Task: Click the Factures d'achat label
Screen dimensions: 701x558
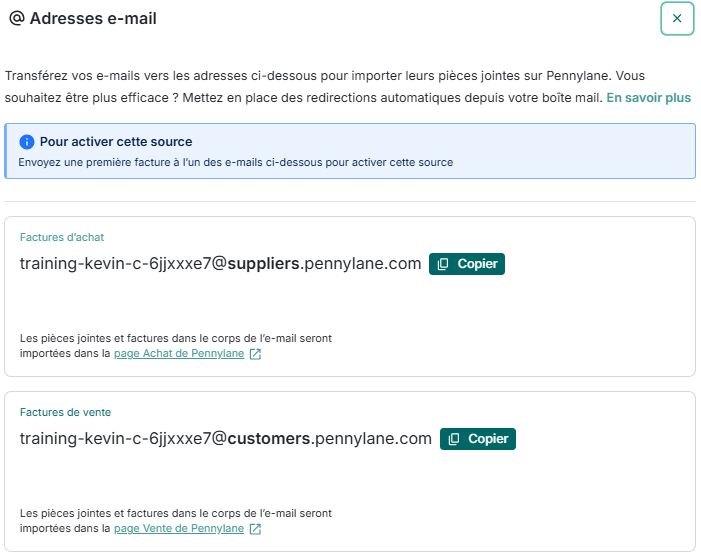Action: 62,237
